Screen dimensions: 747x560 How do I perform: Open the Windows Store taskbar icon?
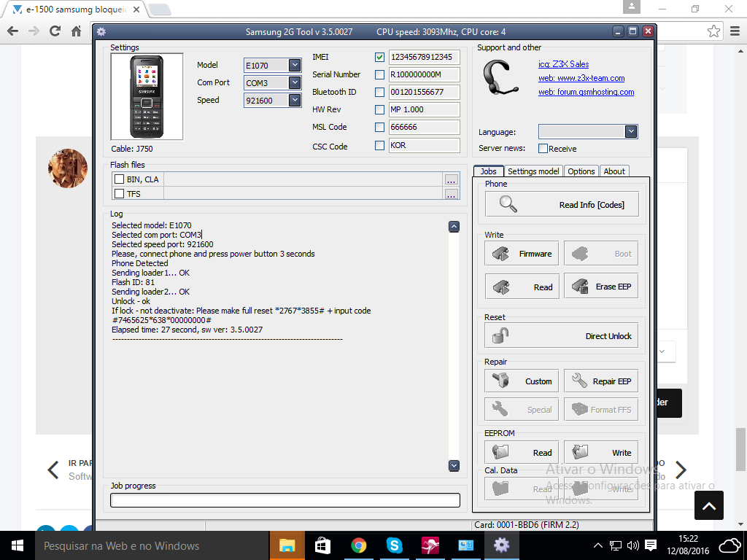[x=322, y=545]
